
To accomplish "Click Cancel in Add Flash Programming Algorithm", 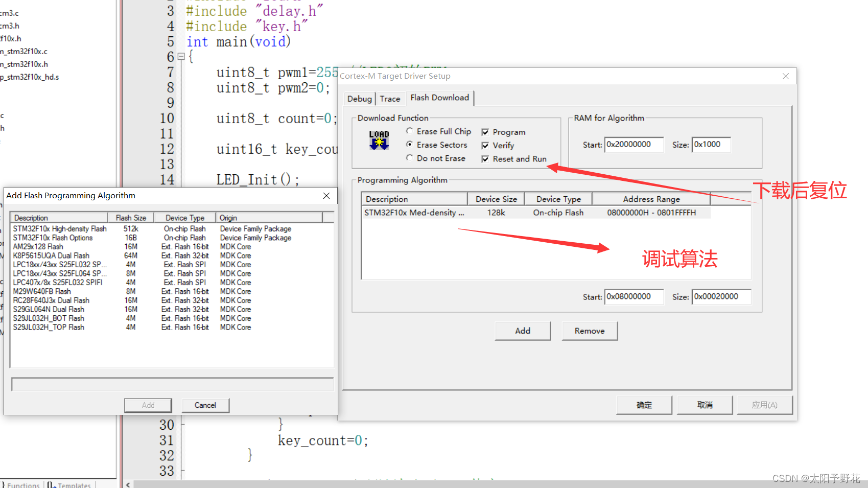I will pyautogui.click(x=205, y=405).
